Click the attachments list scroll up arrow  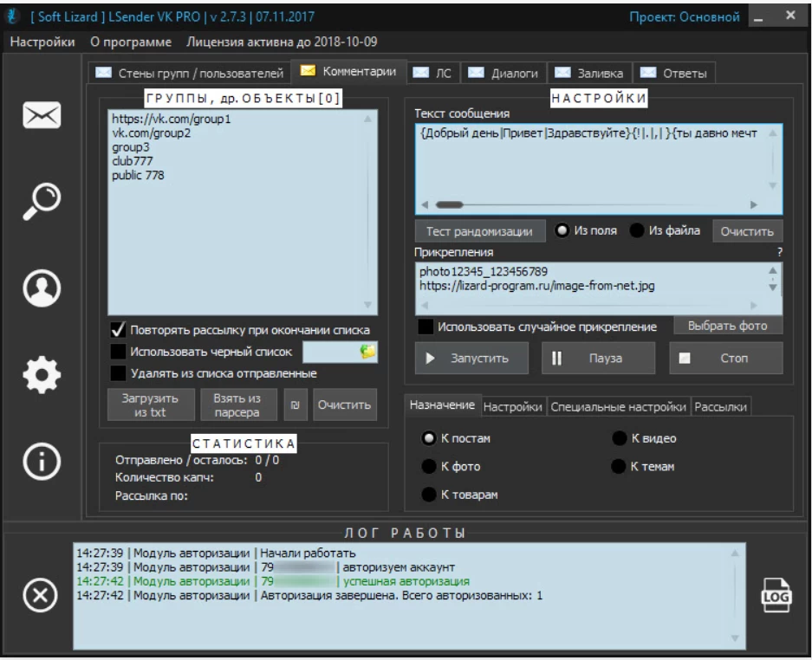click(x=773, y=270)
